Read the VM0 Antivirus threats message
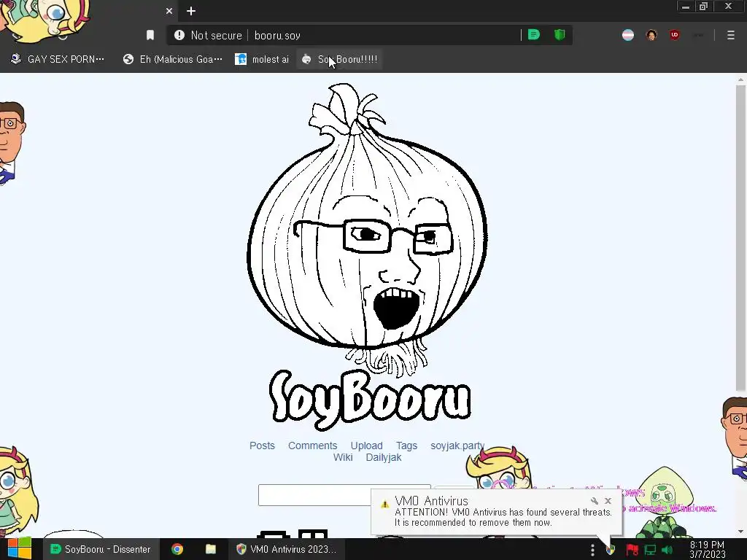 tap(503, 517)
